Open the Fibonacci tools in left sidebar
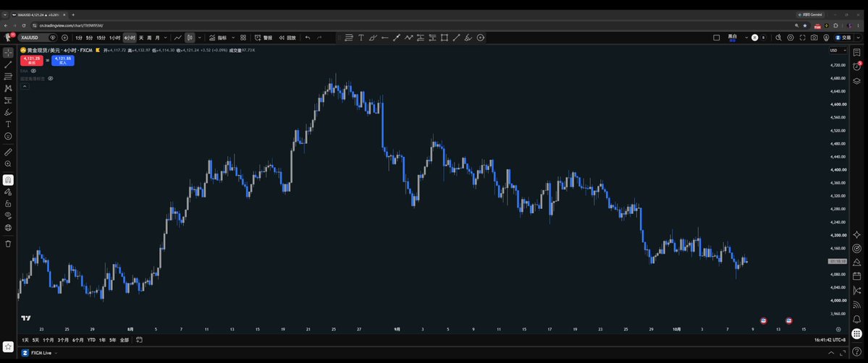This screenshot has width=868, height=363. tap(8, 77)
